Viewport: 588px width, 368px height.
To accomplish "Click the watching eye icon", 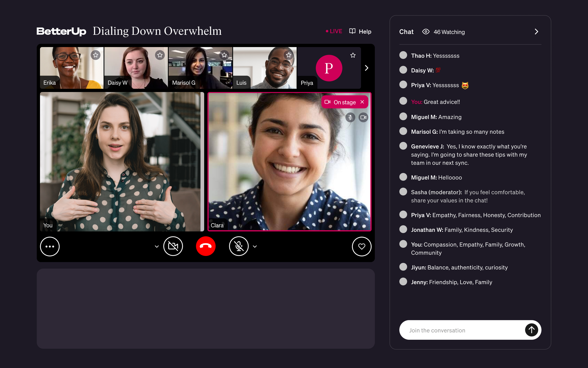I will tap(426, 32).
